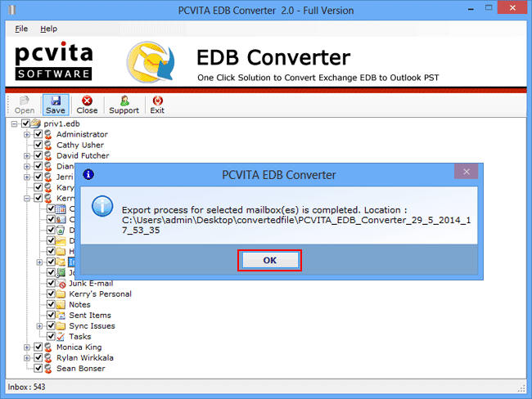Viewport: 532px width, 399px height.
Task: Click the Junk E-mail folder icon
Action: (x=61, y=284)
